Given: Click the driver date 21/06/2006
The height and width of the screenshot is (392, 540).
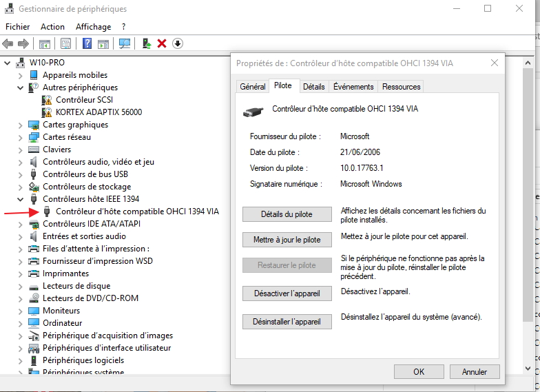Looking at the screenshot, I should point(360,152).
